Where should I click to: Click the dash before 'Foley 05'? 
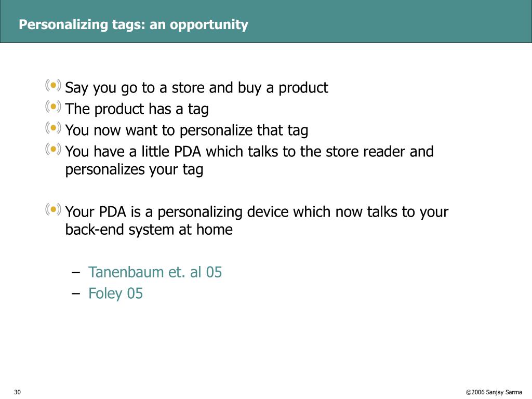76,294
